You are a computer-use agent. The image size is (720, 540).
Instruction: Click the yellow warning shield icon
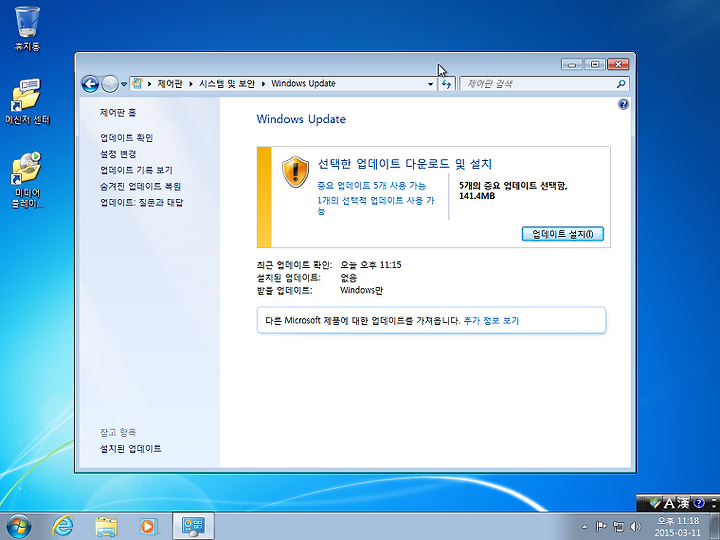[295, 172]
